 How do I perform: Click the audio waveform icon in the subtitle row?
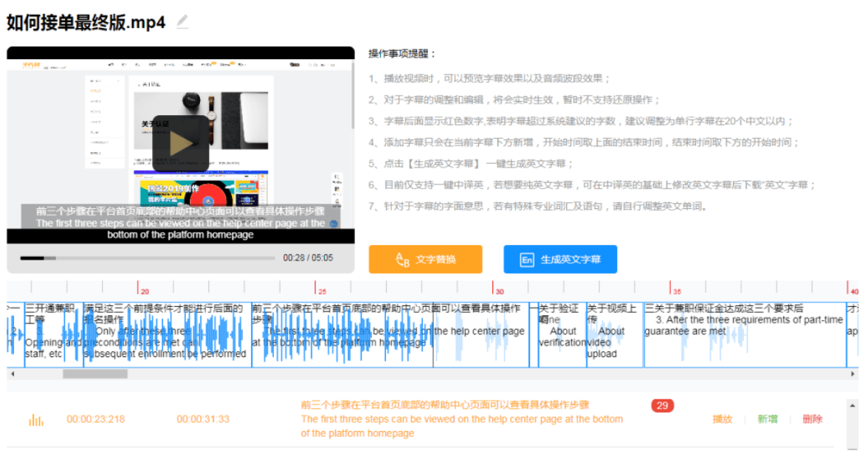click(x=36, y=420)
